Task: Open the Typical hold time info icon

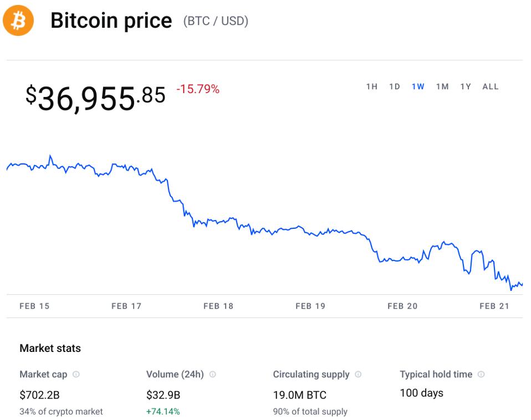Action: click(x=481, y=375)
